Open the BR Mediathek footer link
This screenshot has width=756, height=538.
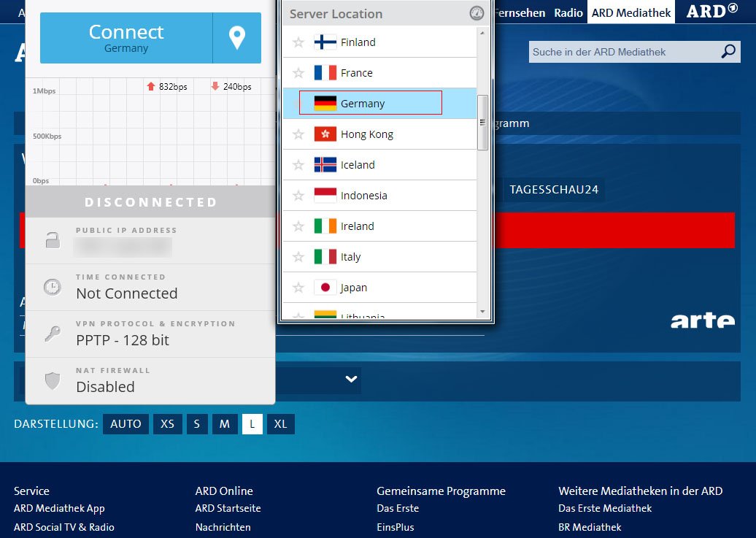point(590,527)
